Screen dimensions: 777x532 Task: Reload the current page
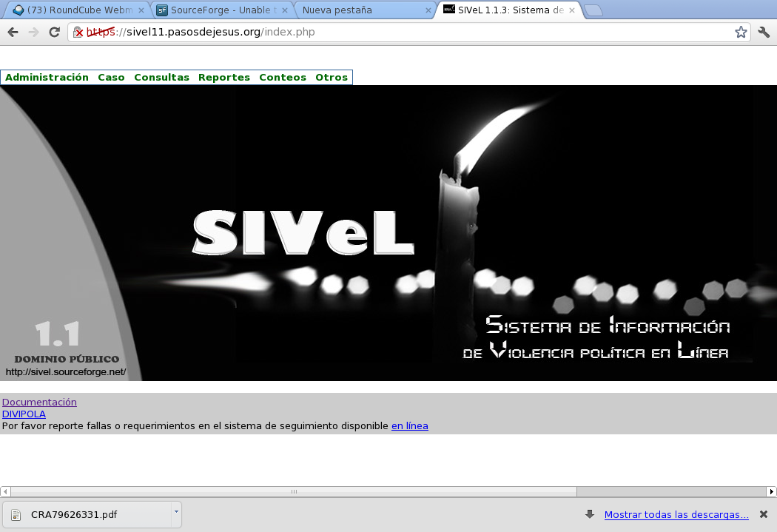pyautogui.click(x=53, y=32)
